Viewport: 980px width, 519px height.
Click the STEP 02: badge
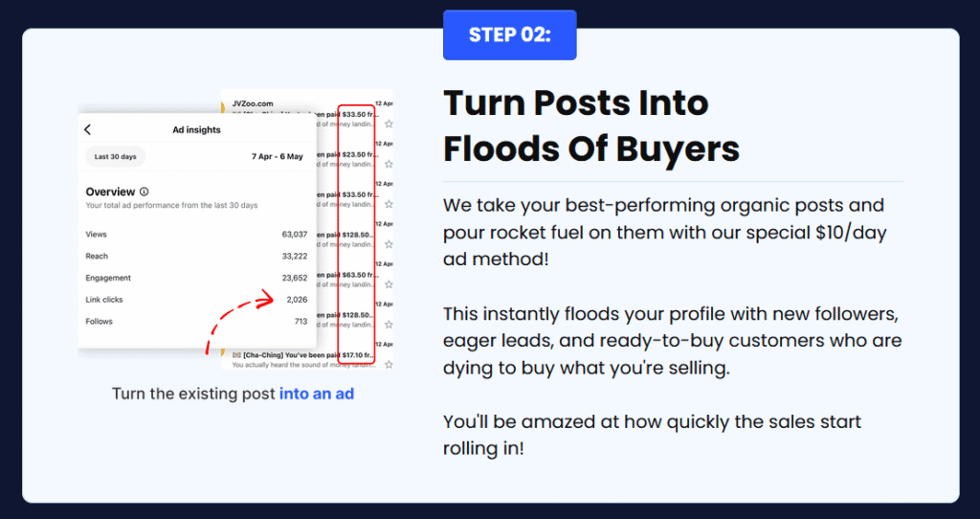(x=510, y=35)
